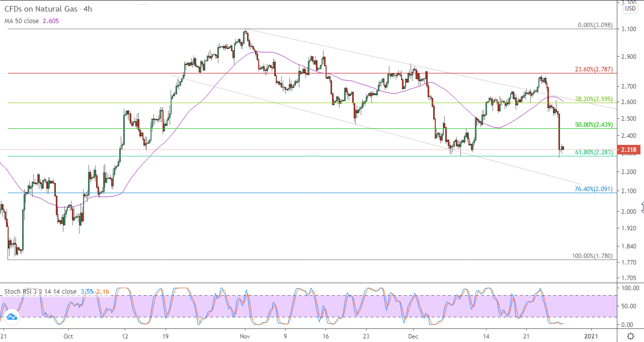This screenshot has height=342, width=644.
Task: Click the Stoch RSI value 2.16
Action: pyautogui.click(x=103, y=292)
